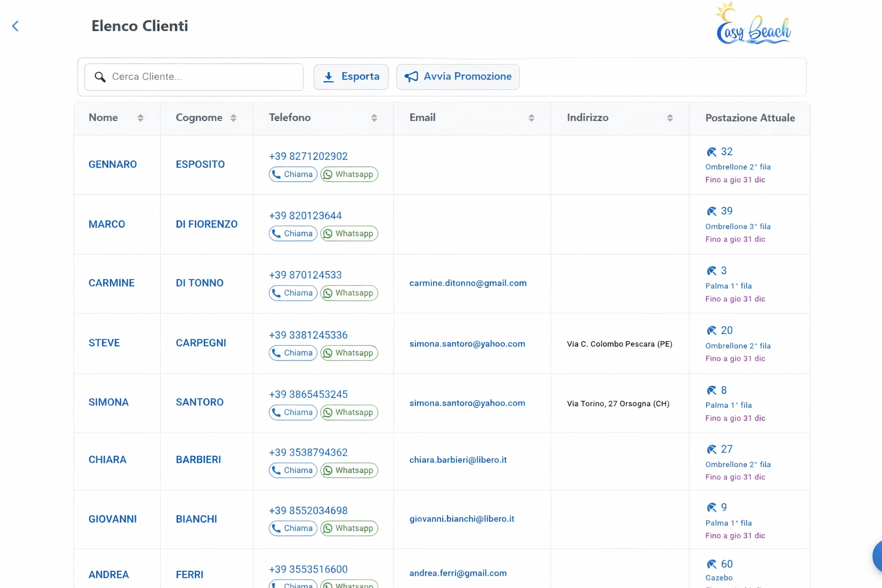
Task: Open client name CHIARA
Action: click(x=107, y=460)
